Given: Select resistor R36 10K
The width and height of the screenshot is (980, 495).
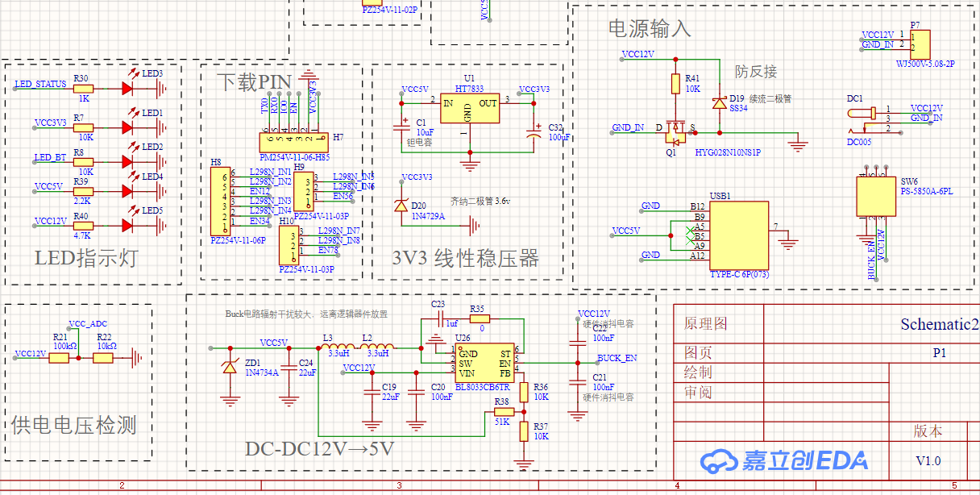Looking at the screenshot, I should point(523,393).
